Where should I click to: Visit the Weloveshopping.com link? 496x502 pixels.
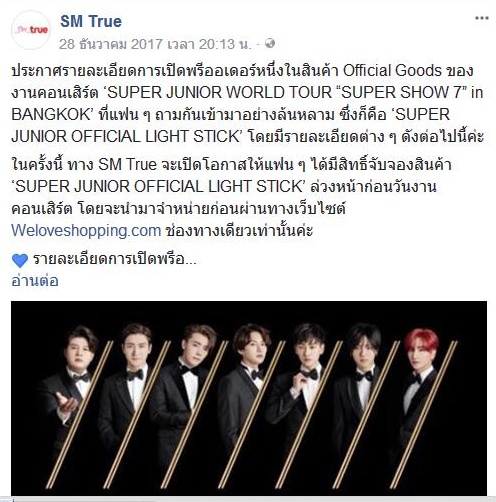tap(86, 230)
